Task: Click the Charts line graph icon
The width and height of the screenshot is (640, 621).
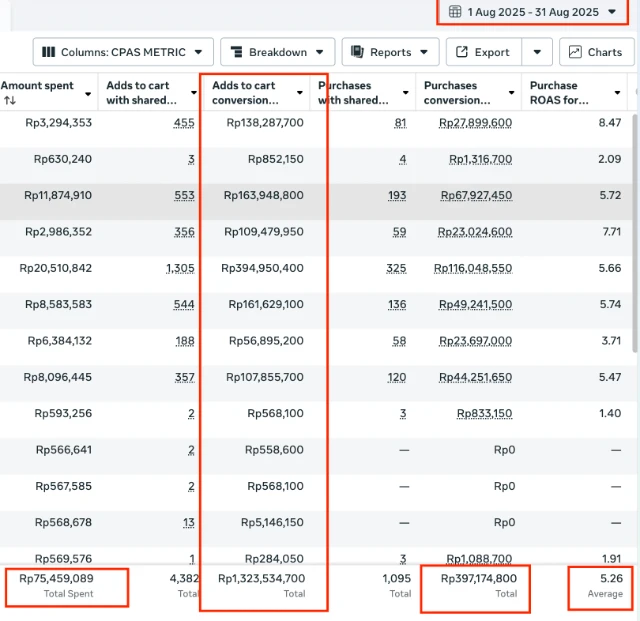Action: point(576,52)
